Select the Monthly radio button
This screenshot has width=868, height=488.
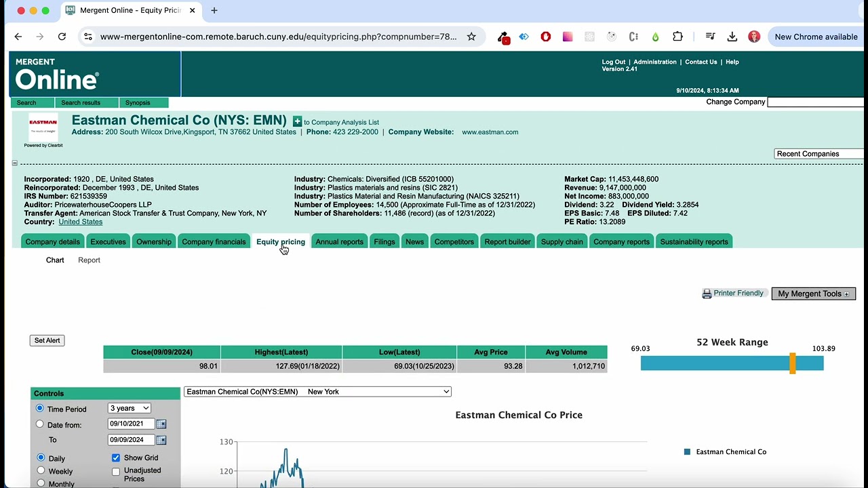(41, 483)
